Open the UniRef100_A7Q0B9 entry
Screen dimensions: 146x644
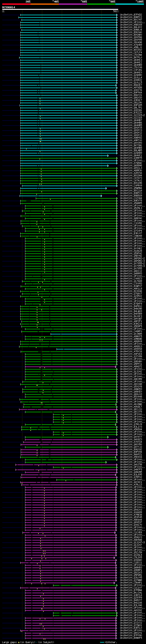(131, 45)
